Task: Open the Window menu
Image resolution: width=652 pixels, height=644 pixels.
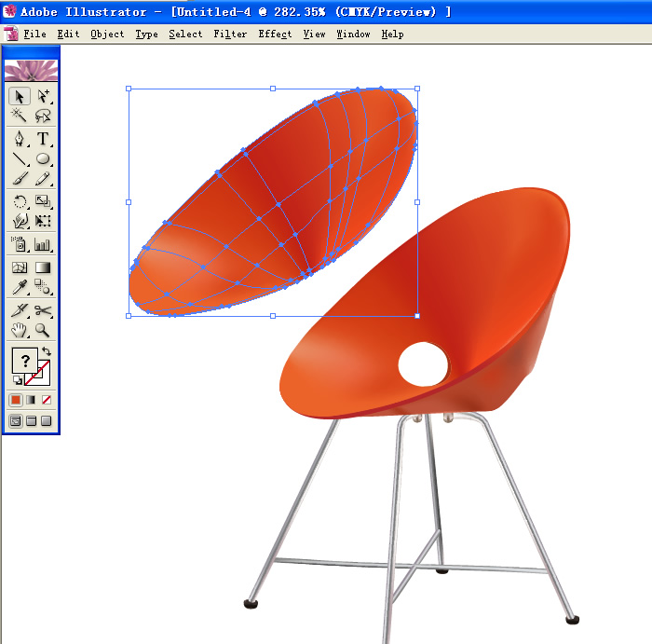Action: pos(353,34)
